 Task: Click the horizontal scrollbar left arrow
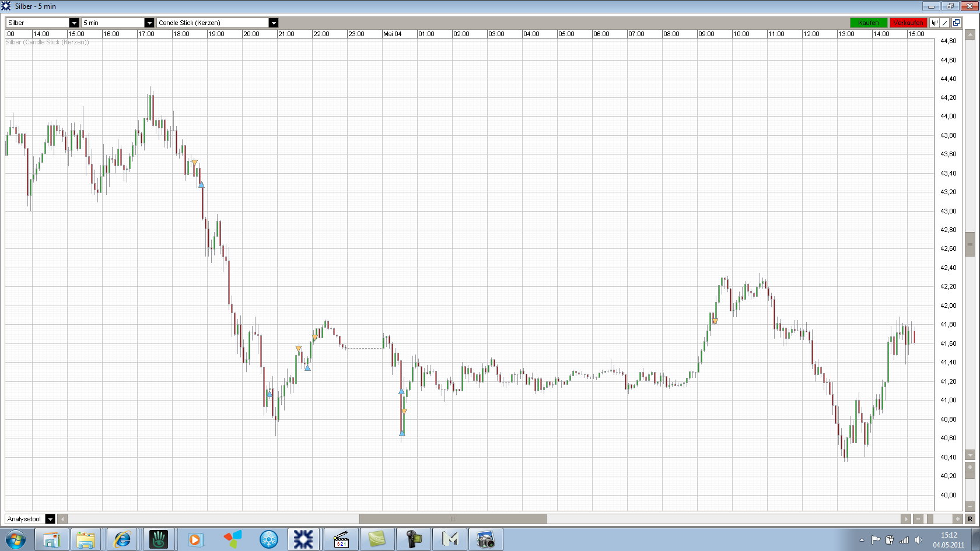(62, 519)
